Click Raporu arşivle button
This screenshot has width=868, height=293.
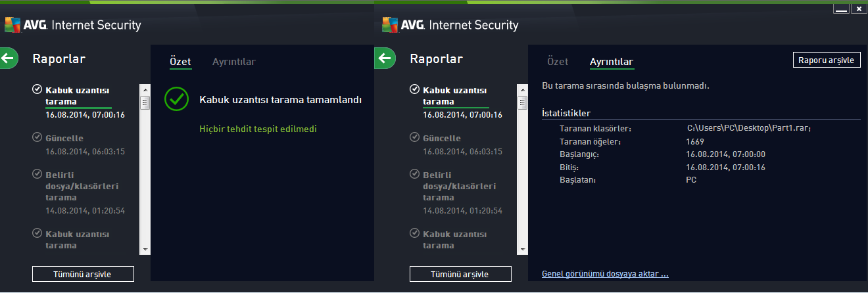click(827, 60)
